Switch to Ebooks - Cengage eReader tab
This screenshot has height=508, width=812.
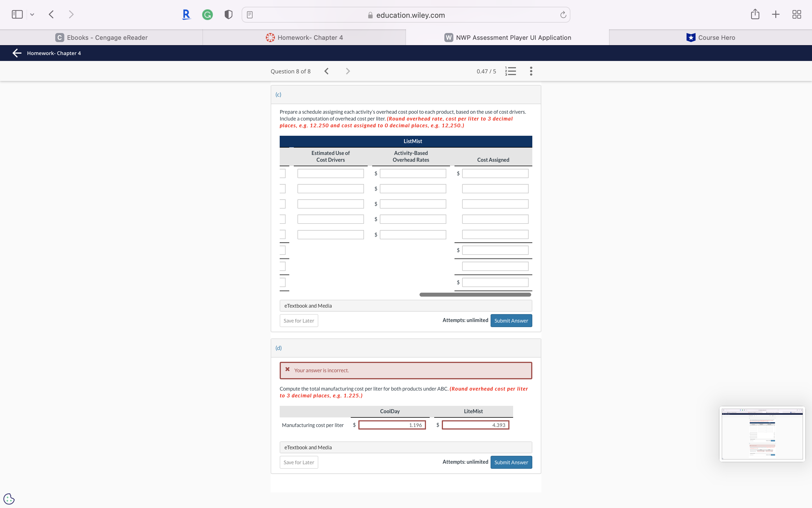(x=101, y=37)
